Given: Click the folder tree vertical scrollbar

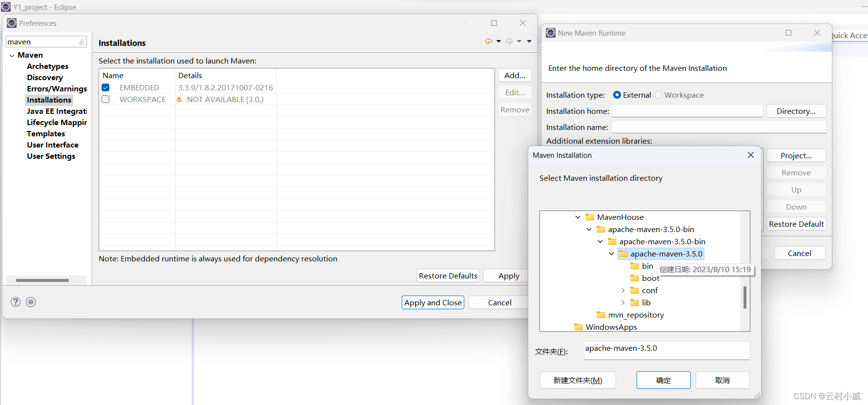Looking at the screenshot, I should click(745, 297).
